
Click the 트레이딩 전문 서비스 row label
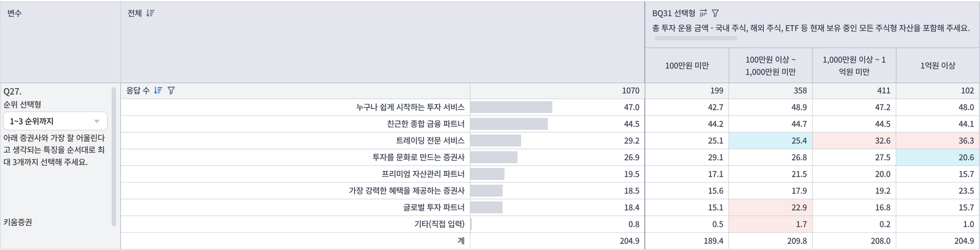[430, 141]
